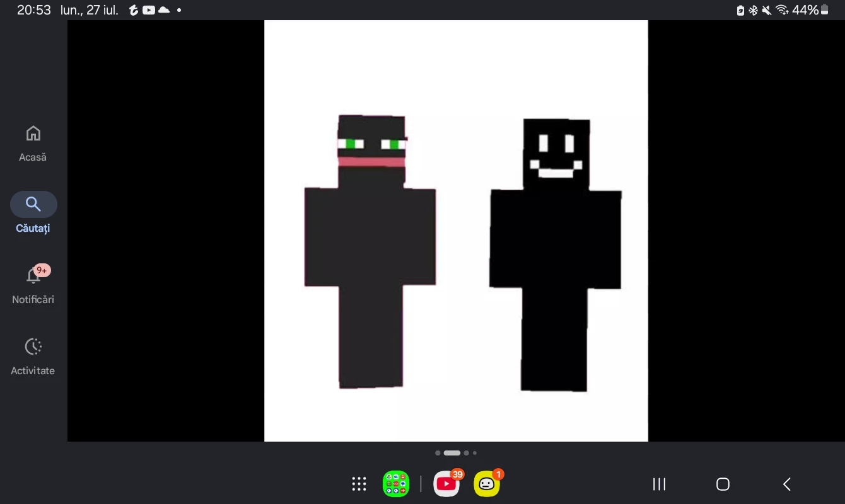Tap the muted sound icon in the status bar
The height and width of the screenshot is (504, 845).
(767, 10)
